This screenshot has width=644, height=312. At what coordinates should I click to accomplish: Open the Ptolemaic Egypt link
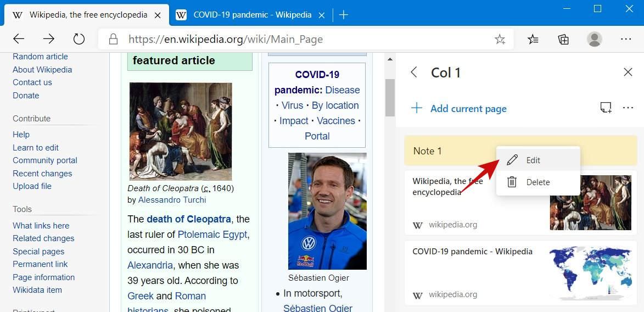pyautogui.click(x=212, y=235)
